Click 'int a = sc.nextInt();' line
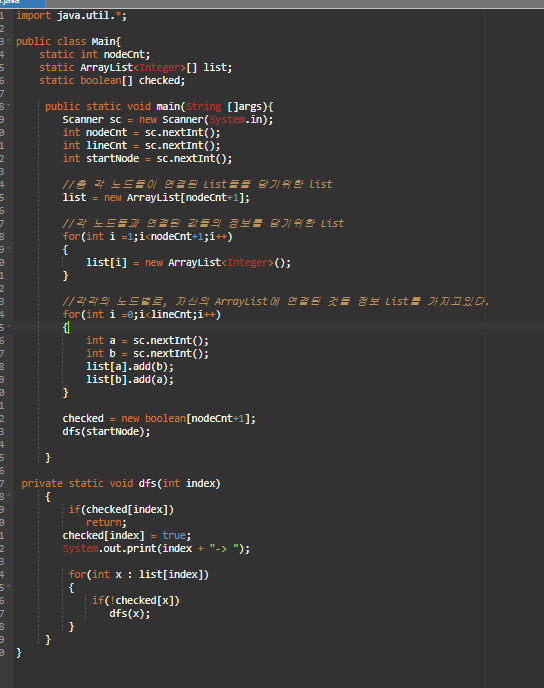 [x=147, y=340]
